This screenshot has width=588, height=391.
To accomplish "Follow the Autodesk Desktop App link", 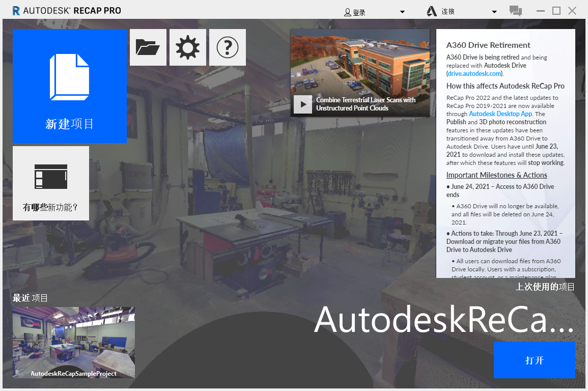I will tap(500, 114).
